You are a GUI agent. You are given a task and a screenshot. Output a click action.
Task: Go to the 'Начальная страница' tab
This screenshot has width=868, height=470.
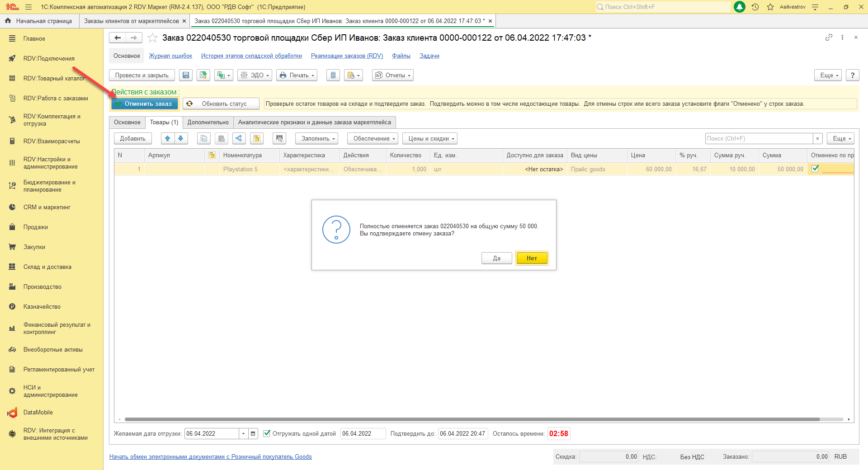pos(39,21)
